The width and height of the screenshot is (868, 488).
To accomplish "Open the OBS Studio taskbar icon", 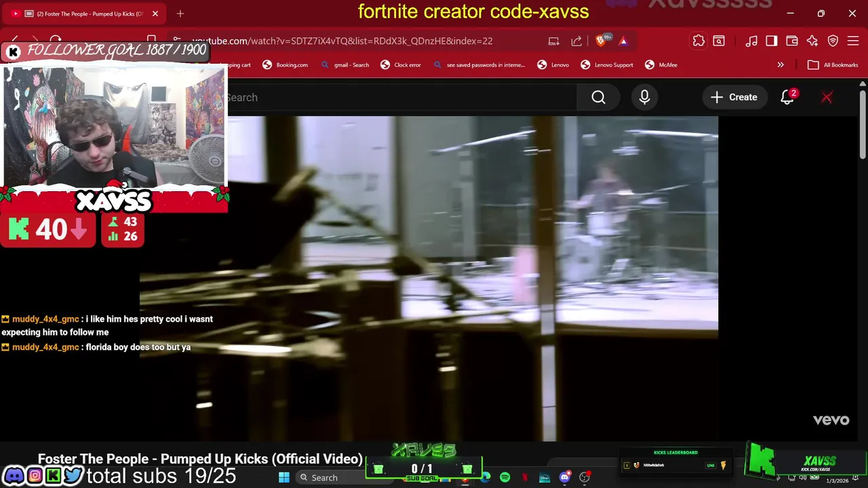I will click(585, 478).
